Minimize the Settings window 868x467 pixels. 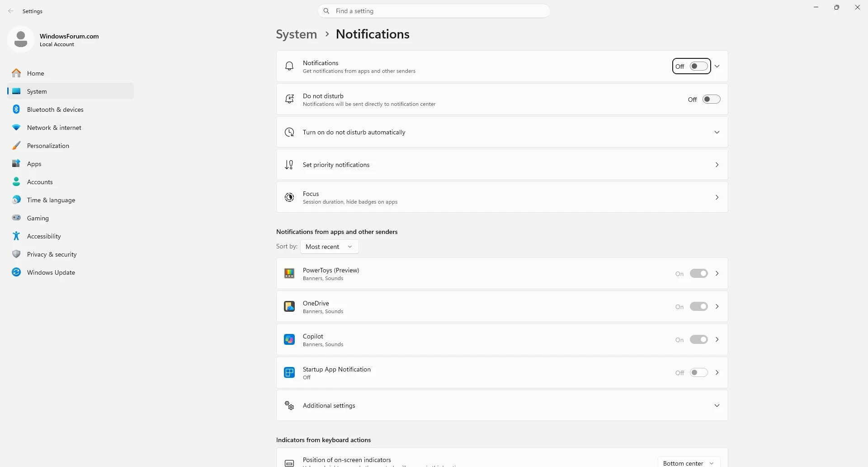pyautogui.click(x=816, y=7)
